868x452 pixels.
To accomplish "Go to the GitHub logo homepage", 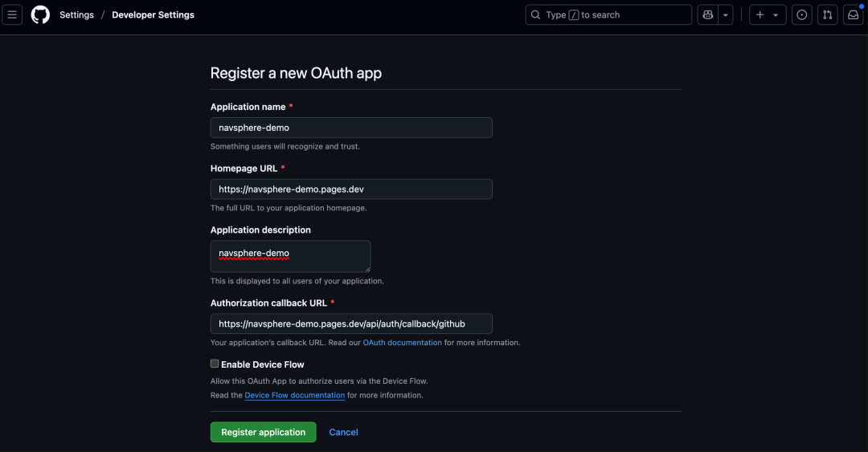I will coord(40,14).
